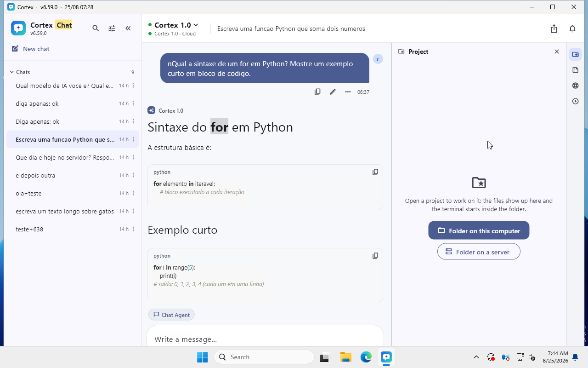Click the chat title 'Escreva uma funcao Python que soma dois numeros'

(291, 29)
